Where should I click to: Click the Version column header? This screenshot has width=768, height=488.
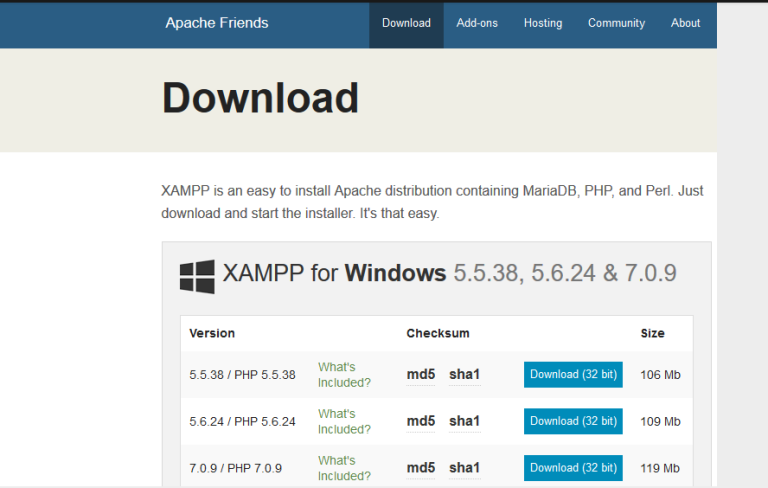(x=212, y=333)
